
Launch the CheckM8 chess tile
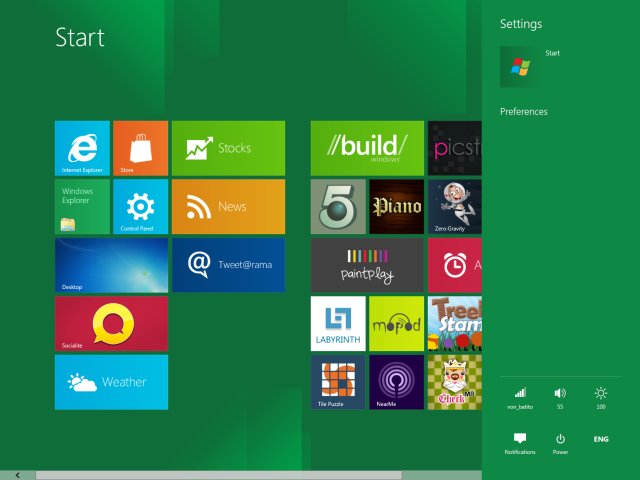click(455, 382)
